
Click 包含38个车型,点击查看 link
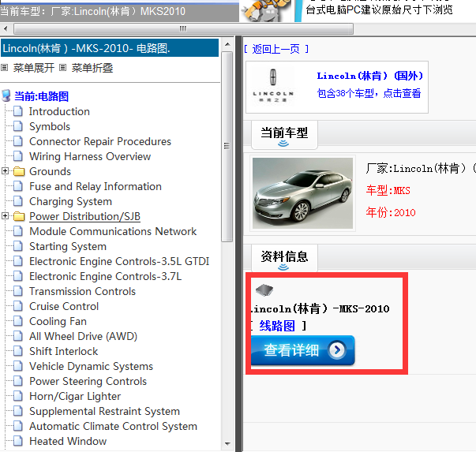point(369,93)
